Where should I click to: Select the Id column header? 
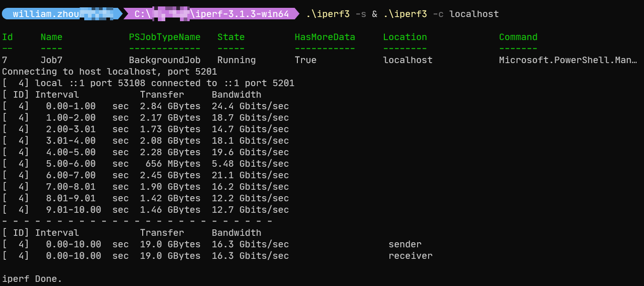pos(7,37)
